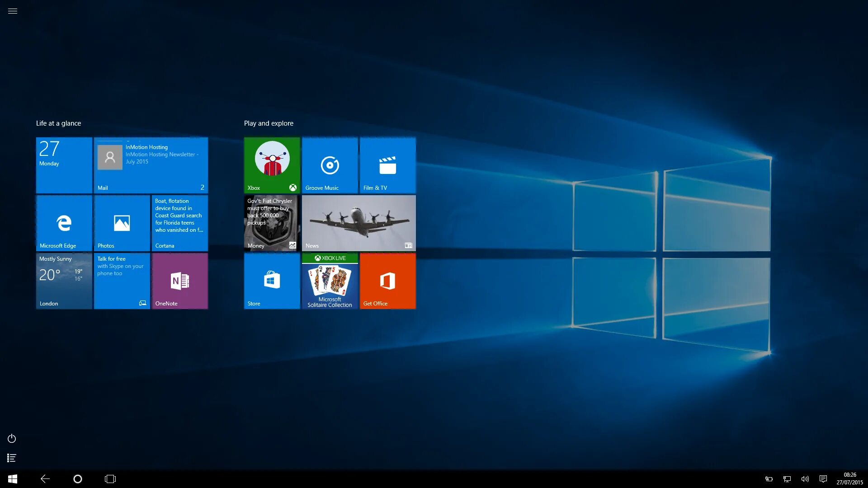Open the Windows Store button
868x488 pixels.
[x=272, y=281]
